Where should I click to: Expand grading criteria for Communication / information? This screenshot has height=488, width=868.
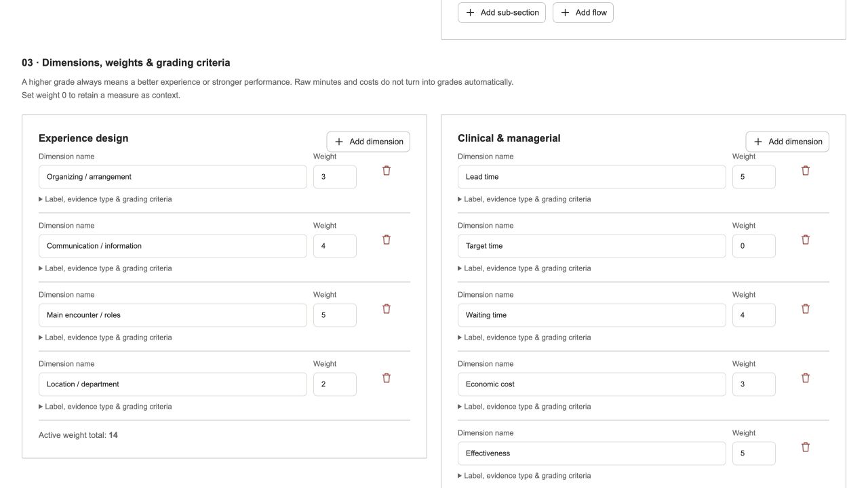click(105, 268)
